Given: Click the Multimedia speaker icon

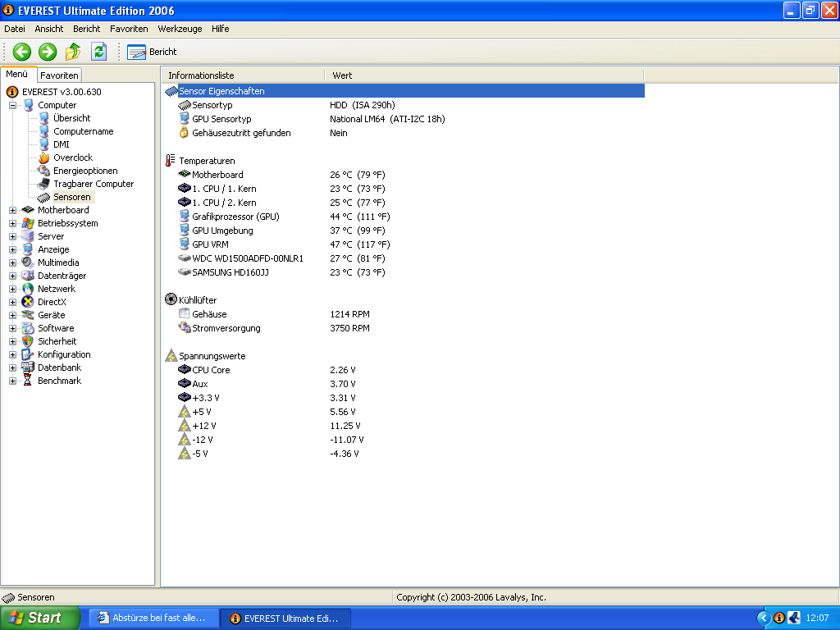Looking at the screenshot, I should [28, 262].
